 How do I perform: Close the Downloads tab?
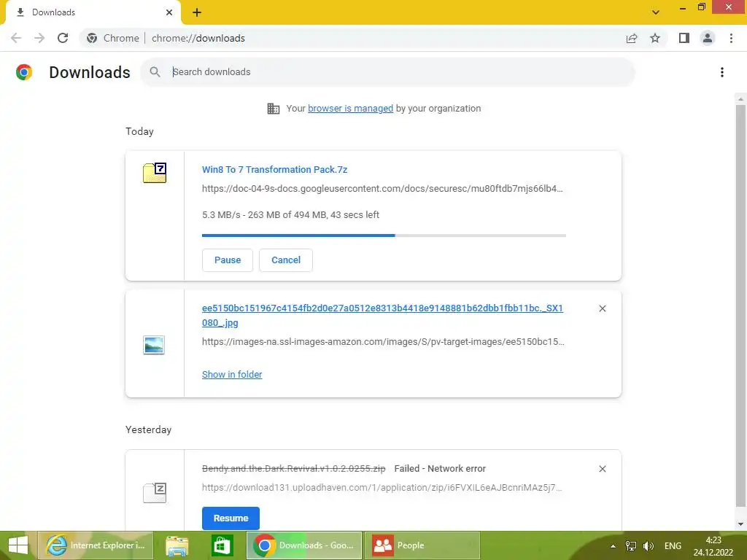[x=169, y=12]
